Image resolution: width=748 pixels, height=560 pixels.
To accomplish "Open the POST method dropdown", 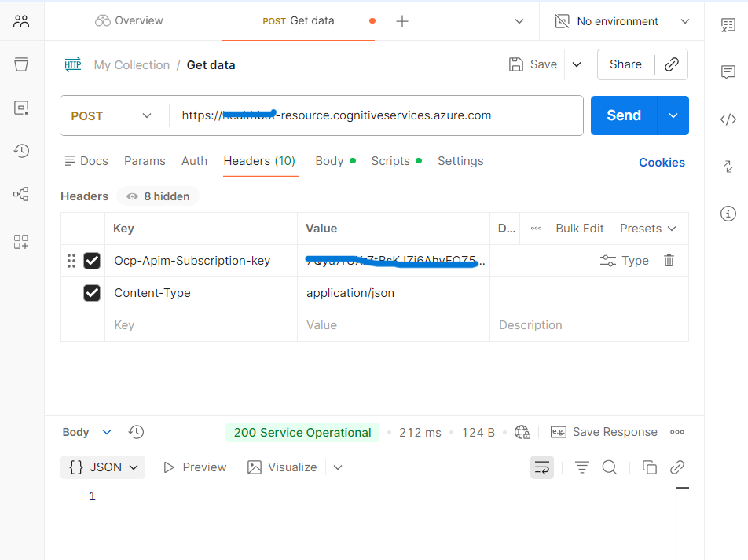I will tap(113, 115).
